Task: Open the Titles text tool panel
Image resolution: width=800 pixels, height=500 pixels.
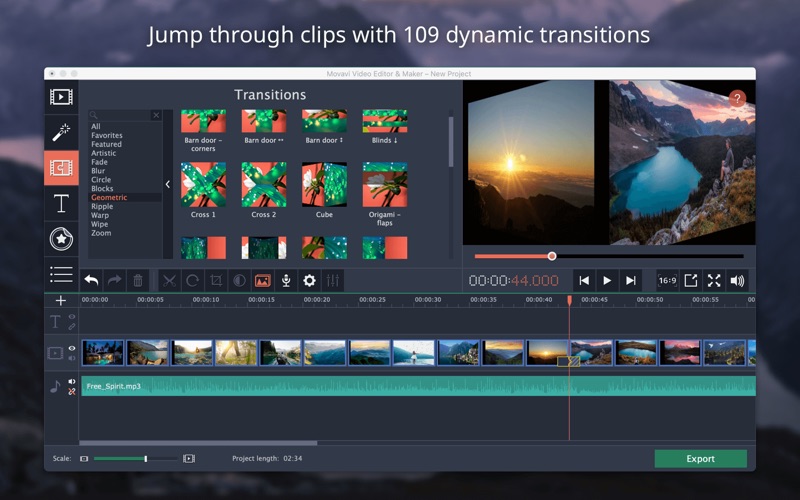Action: tap(61, 203)
